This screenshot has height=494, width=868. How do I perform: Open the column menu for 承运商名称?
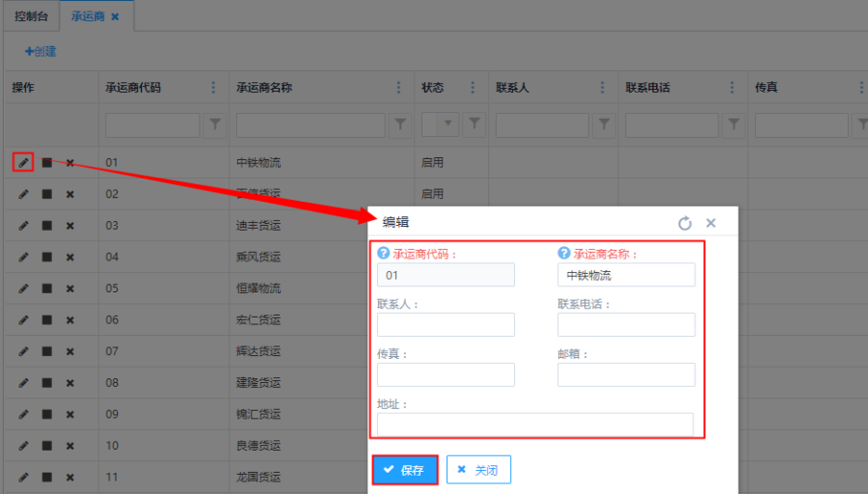click(399, 88)
